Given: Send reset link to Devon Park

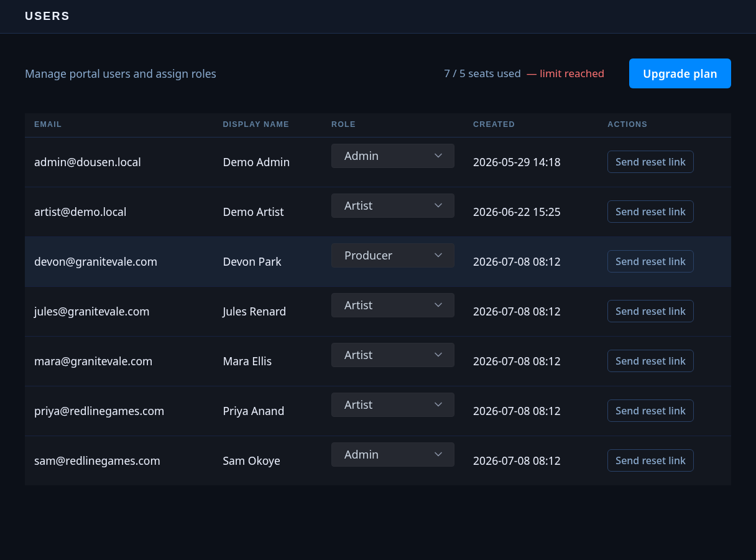Looking at the screenshot, I should (650, 261).
